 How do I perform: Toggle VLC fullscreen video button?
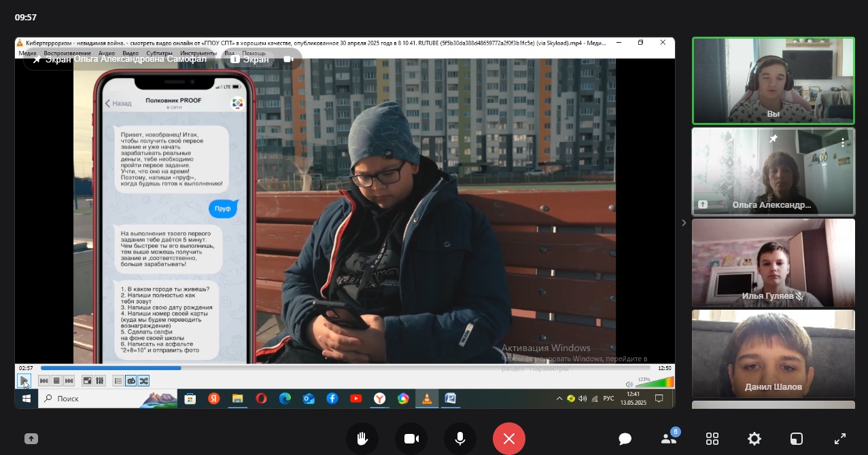point(87,381)
